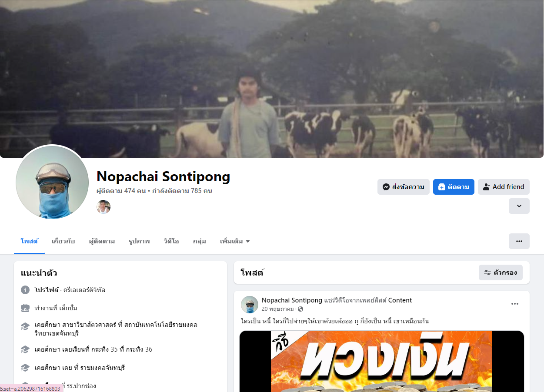Click the Messenger icon in ส่งข้อความ button
Screen dimensions: 544x392
point(386,187)
